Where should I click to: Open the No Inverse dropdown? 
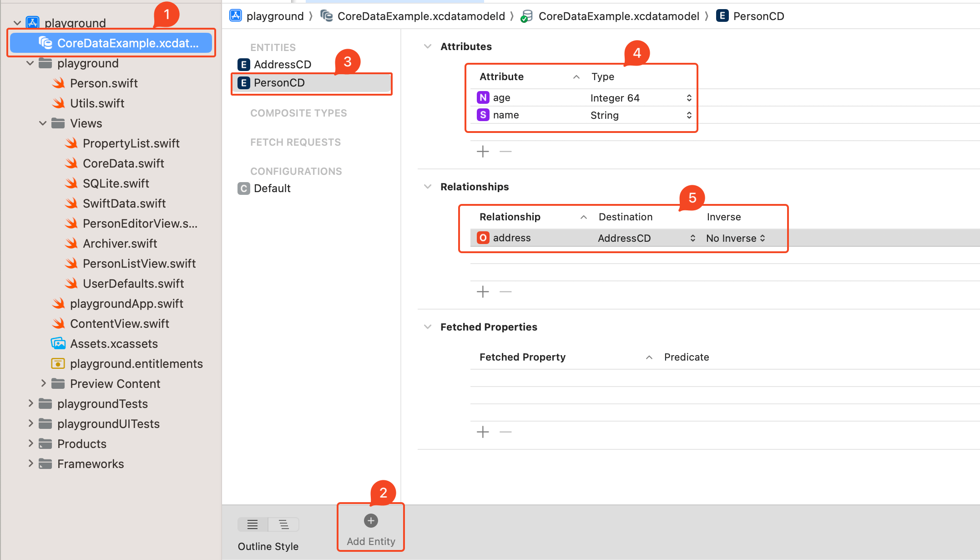coord(736,238)
